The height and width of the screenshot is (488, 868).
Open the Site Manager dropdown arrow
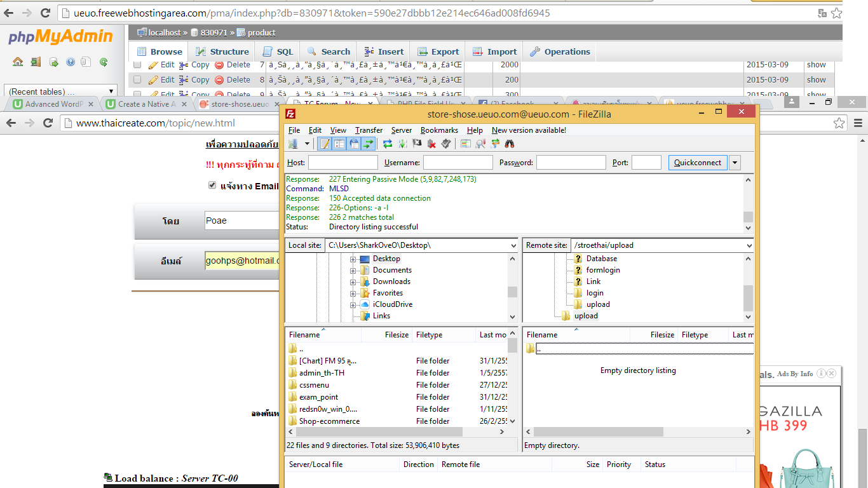pyautogui.click(x=307, y=144)
